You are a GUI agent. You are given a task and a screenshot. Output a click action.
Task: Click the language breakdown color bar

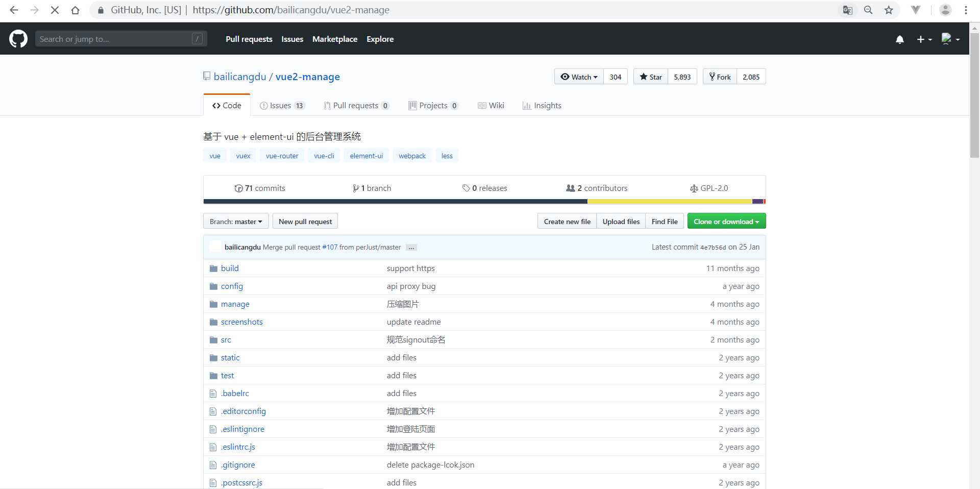(484, 202)
